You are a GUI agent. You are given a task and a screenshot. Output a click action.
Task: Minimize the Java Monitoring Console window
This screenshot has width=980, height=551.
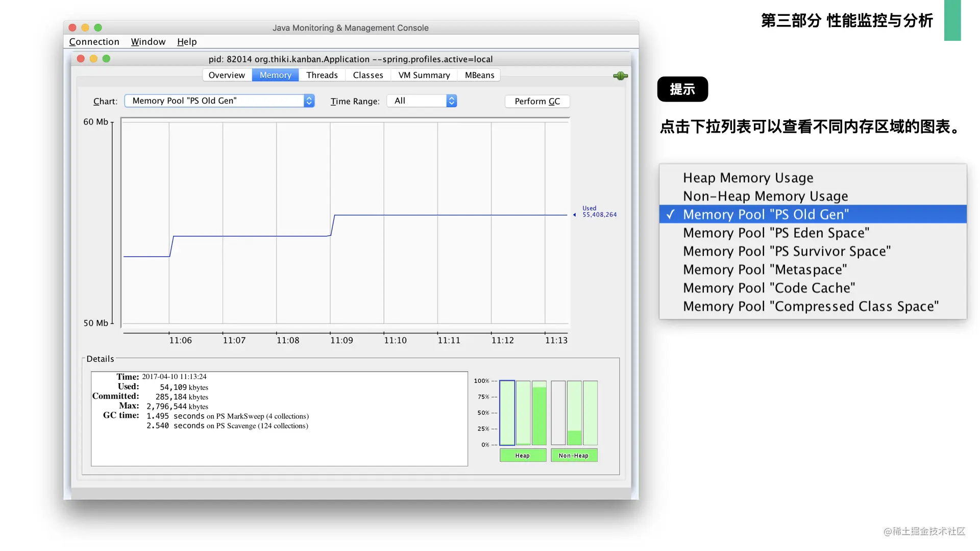pos(85,28)
